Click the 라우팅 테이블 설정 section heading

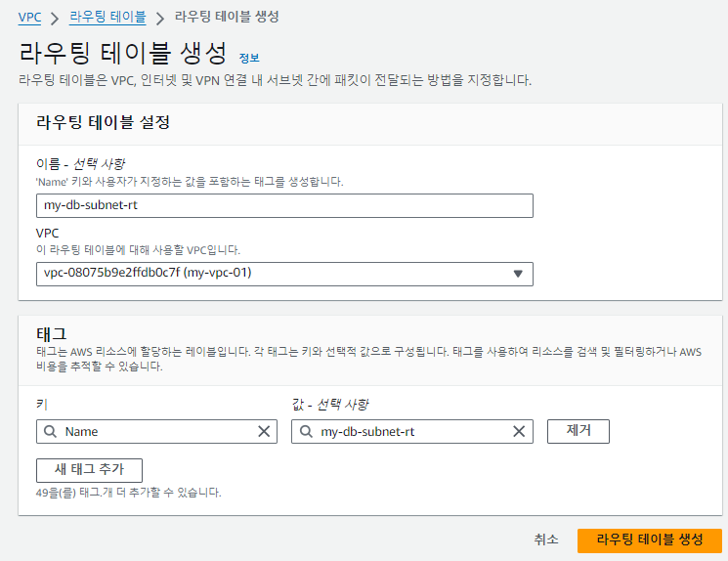click(103, 122)
